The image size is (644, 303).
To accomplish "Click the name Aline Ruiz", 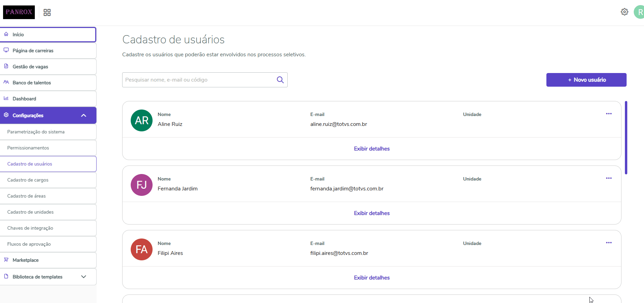I will click(x=170, y=124).
